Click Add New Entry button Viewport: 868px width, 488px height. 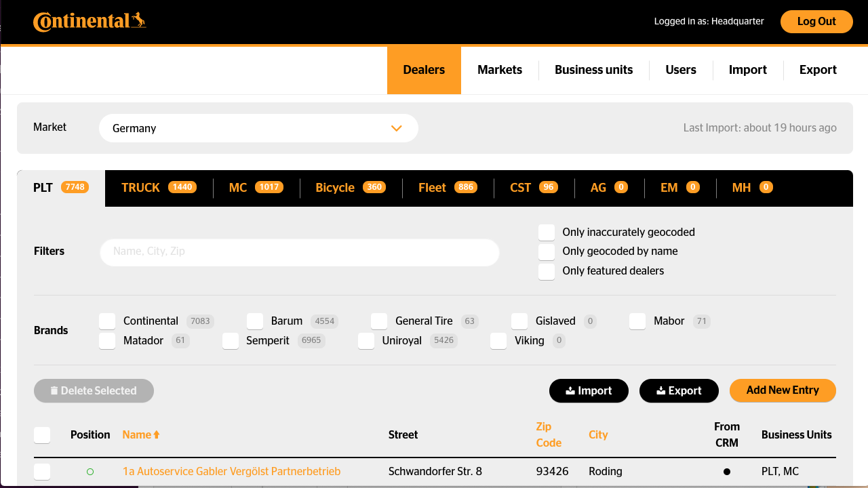(x=783, y=390)
